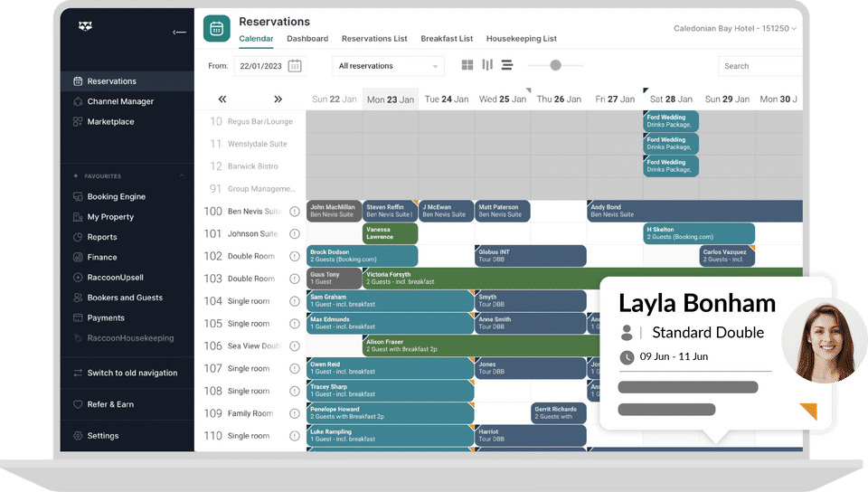Collapse the Favourites section chevron
Image resolution: width=868 pixels, height=492 pixels.
pyautogui.click(x=182, y=176)
